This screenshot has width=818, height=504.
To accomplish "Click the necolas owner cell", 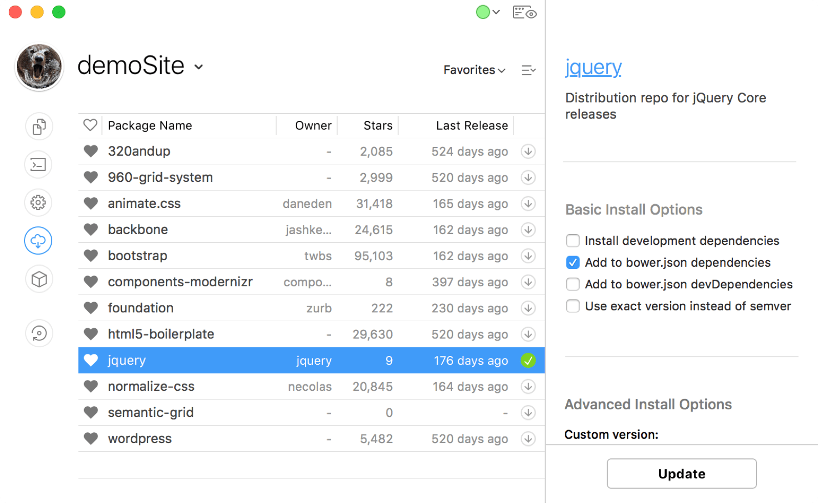I will 310,387.
